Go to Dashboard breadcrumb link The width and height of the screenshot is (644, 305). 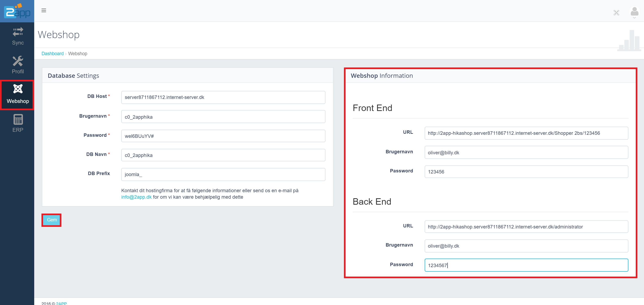tap(53, 54)
